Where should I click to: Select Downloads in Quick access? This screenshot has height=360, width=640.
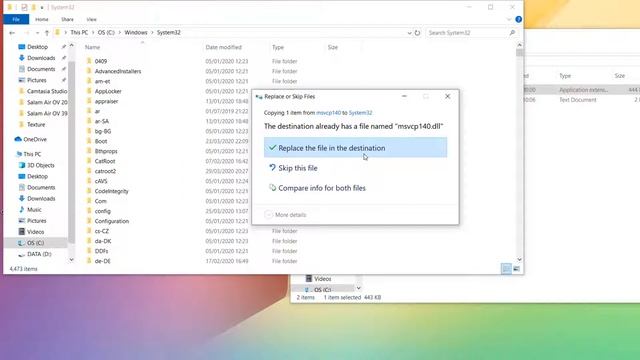[41, 58]
